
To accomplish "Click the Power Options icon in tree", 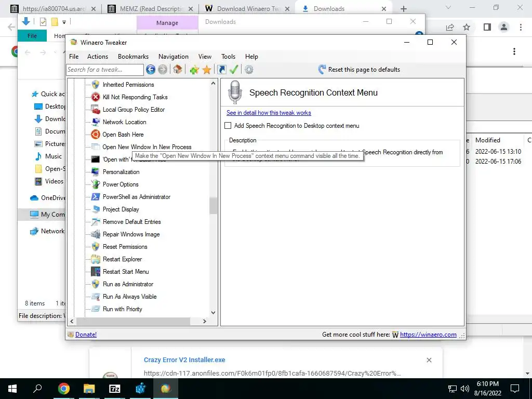I will [x=96, y=184].
